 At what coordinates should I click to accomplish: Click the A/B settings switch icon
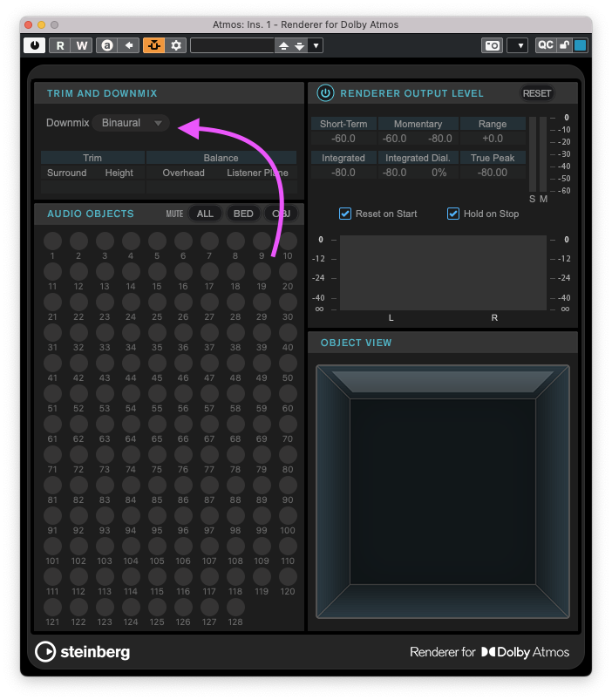(107, 45)
